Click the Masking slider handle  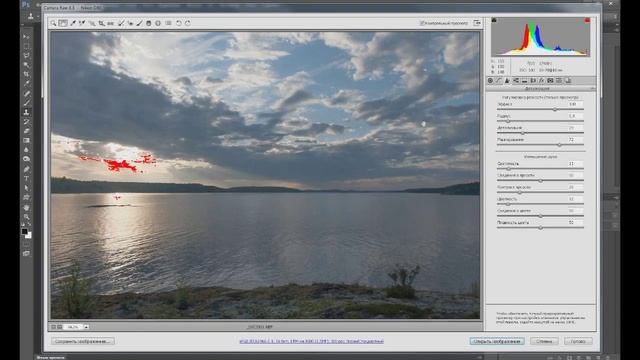click(559, 145)
